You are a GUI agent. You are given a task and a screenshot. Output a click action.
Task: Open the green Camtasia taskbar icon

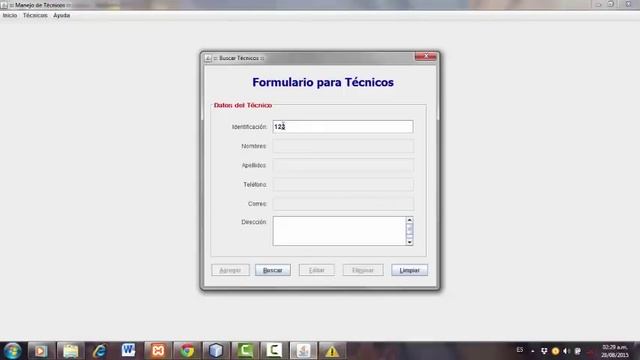245,351
